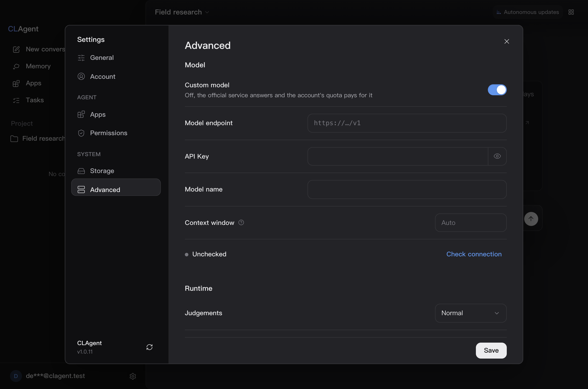This screenshot has width=588, height=389.
Task: Click the de***@clagent.test account email
Action: tap(55, 376)
